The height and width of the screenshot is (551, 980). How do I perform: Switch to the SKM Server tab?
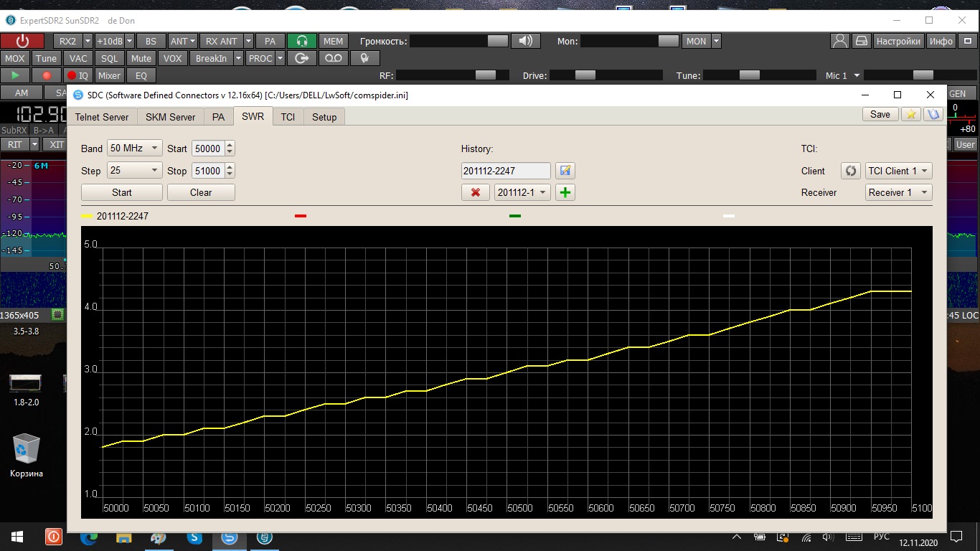[x=170, y=117]
